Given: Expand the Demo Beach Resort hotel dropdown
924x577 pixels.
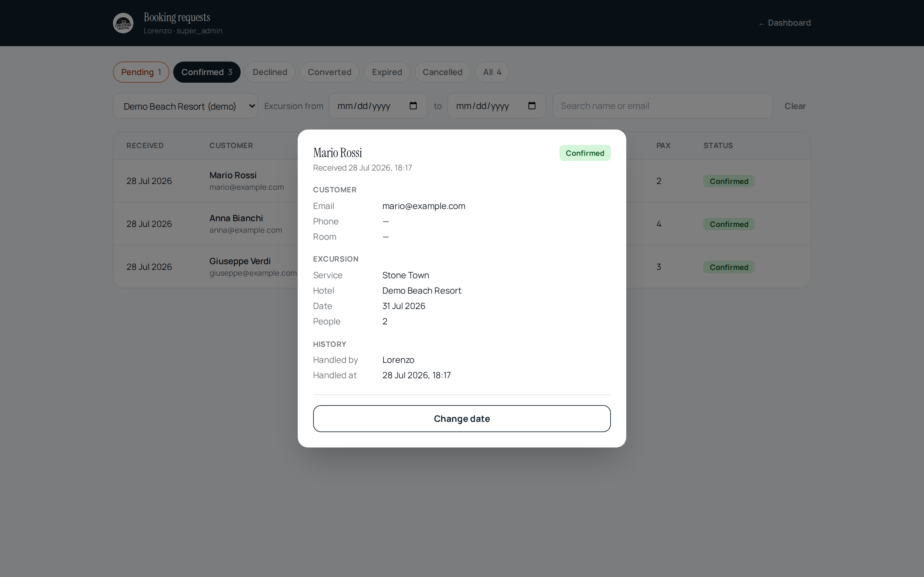Looking at the screenshot, I should point(185,106).
